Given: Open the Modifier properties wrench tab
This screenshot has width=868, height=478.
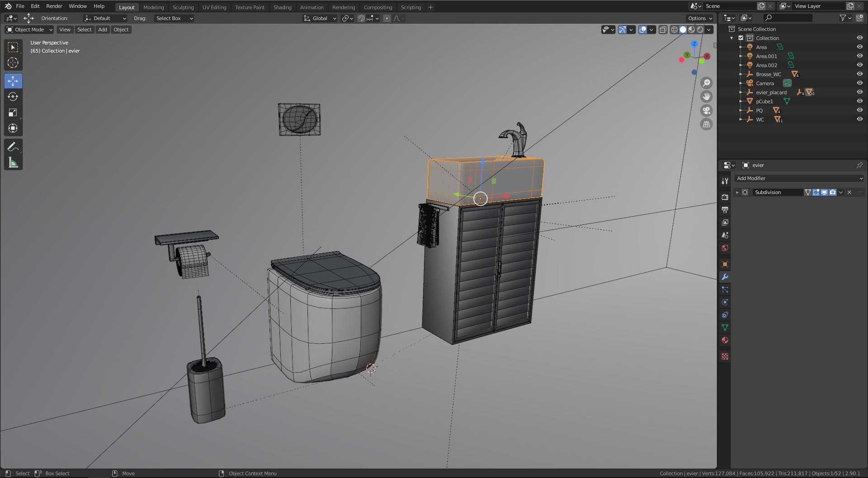Looking at the screenshot, I should pyautogui.click(x=725, y=277).
